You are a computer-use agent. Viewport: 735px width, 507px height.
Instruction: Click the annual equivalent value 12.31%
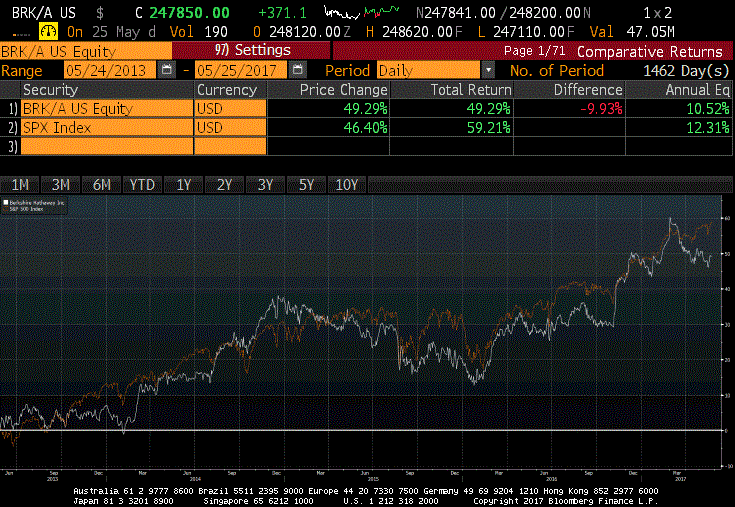click(x=708, y=127)
